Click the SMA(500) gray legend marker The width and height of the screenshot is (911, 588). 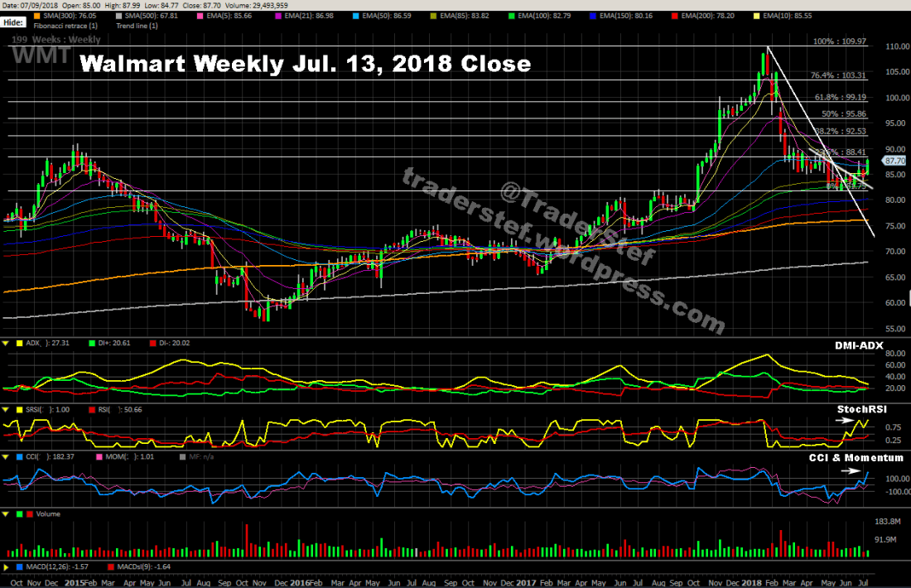click(x=117, y=15)
